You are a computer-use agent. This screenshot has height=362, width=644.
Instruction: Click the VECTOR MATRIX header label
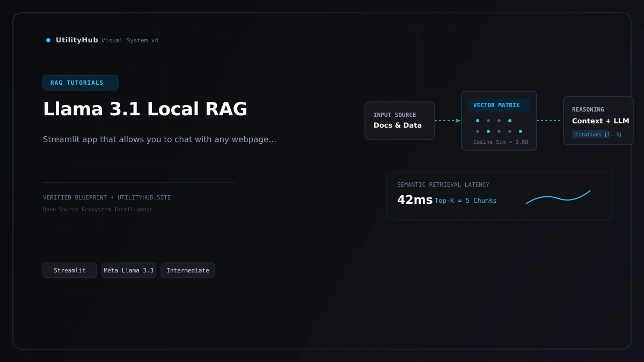(499, 105)
